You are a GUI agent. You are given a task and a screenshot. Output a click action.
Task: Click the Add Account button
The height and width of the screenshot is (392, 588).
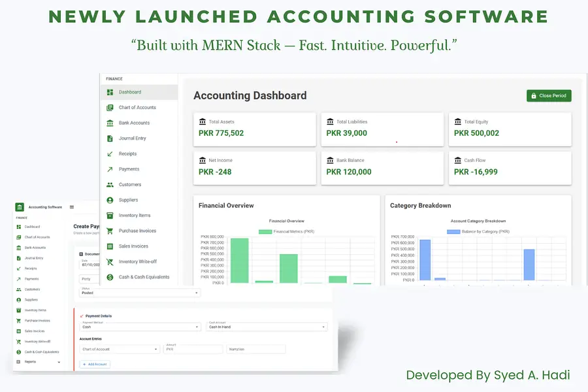(x=95, y=364)
